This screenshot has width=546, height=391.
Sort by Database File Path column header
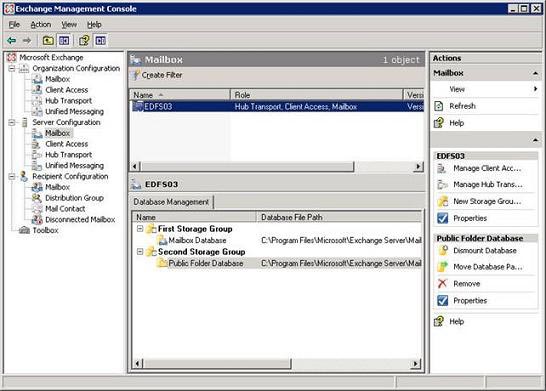(x=339, y=217)
